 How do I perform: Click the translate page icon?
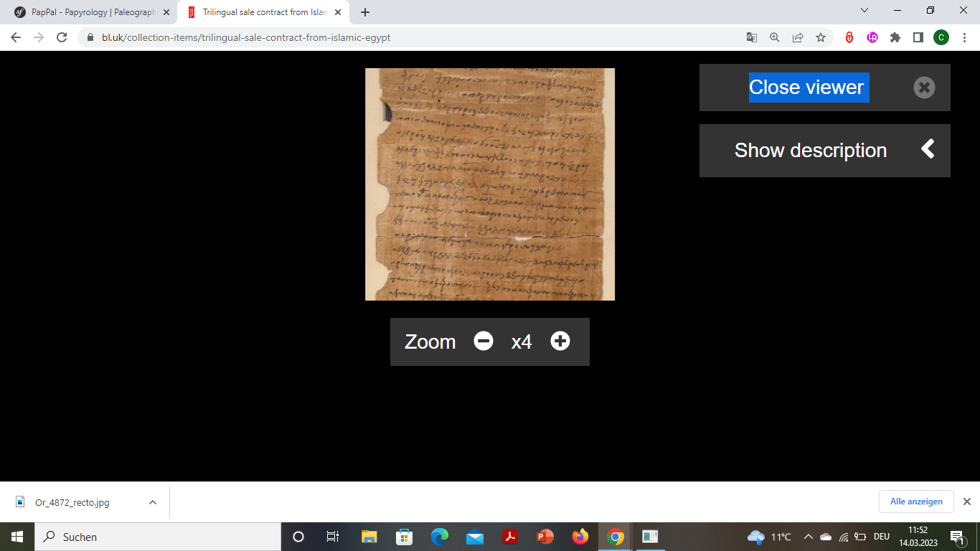pos(752,37)
